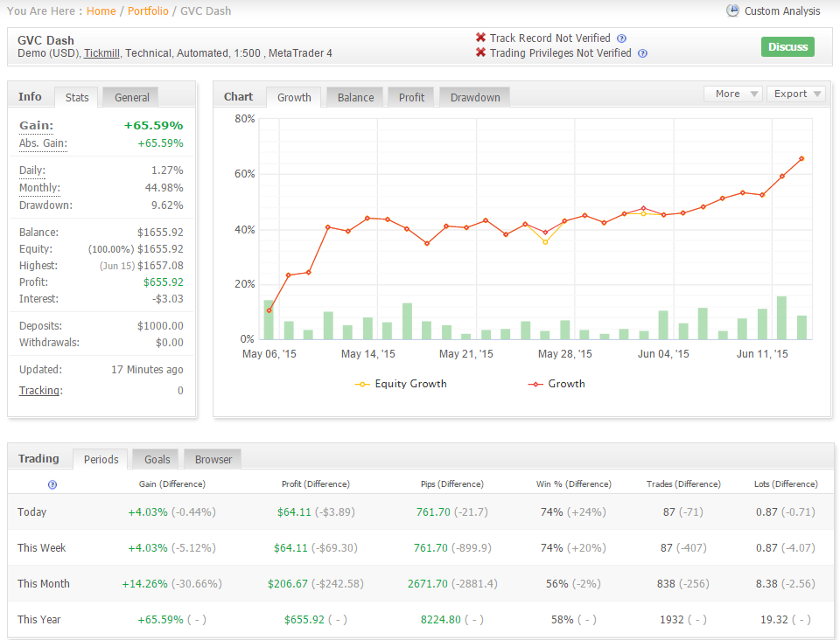840x640 pixels.
Task: Switch to the Stats tab
Action: click(x=77, y=97)
